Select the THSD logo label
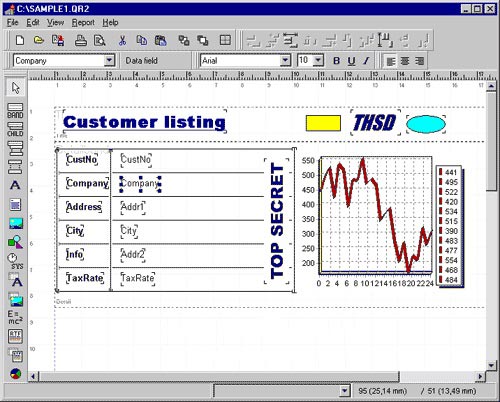 [375, 122]
